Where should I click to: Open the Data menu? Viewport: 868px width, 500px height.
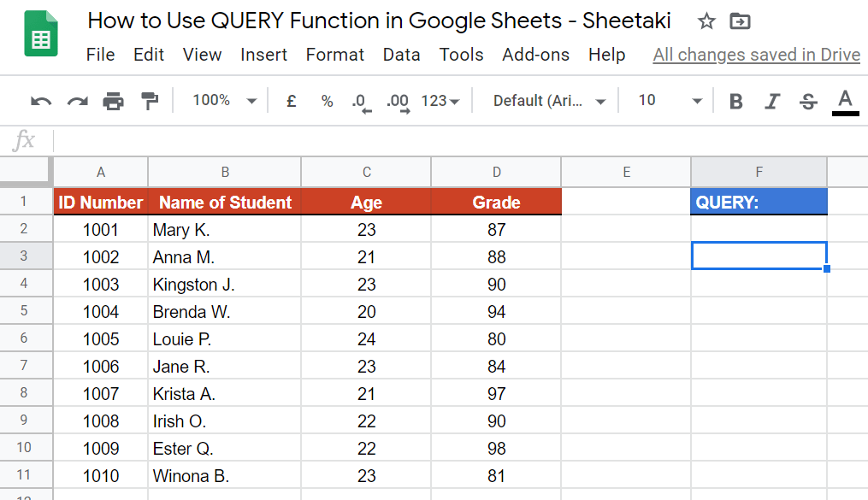pyautogui.click(x=401, y=54)
